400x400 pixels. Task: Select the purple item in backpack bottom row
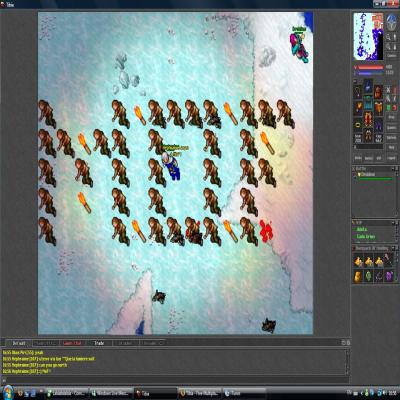point(389,276)
